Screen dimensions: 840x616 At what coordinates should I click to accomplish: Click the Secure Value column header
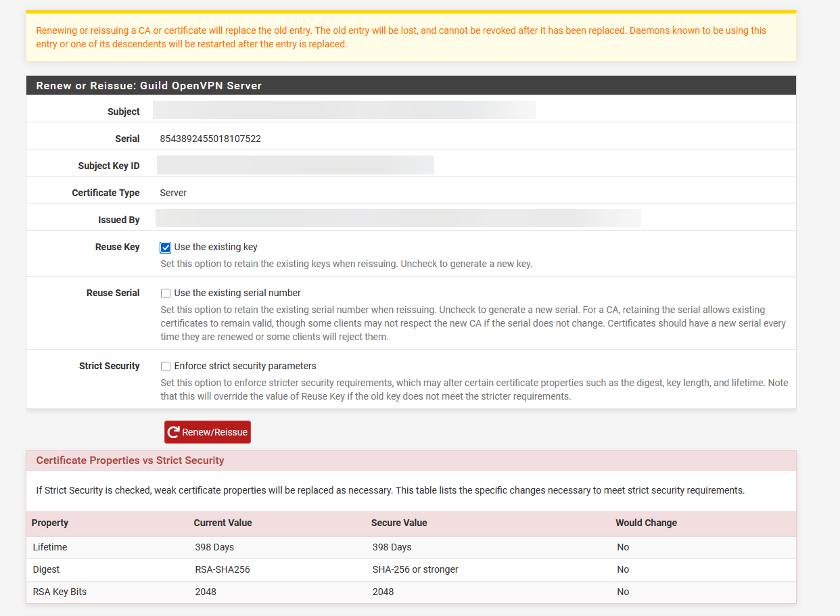399,523
